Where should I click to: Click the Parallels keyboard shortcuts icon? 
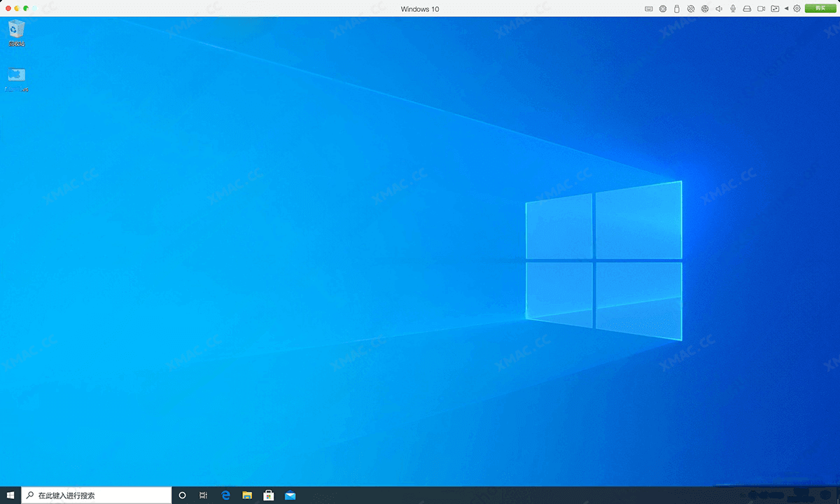(648, 8)
